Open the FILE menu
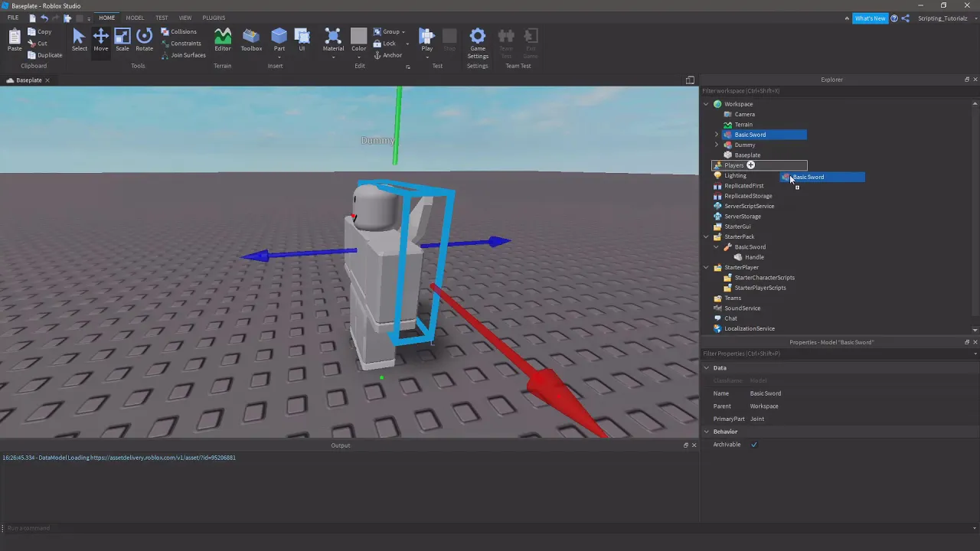This screenshot has width=980, height=551. point(13,18)
